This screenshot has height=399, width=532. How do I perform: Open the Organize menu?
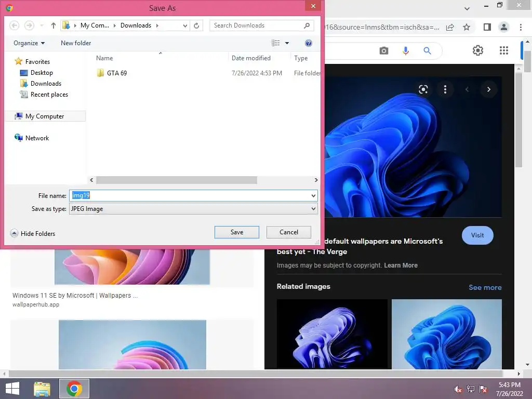(x=29, y=43)
